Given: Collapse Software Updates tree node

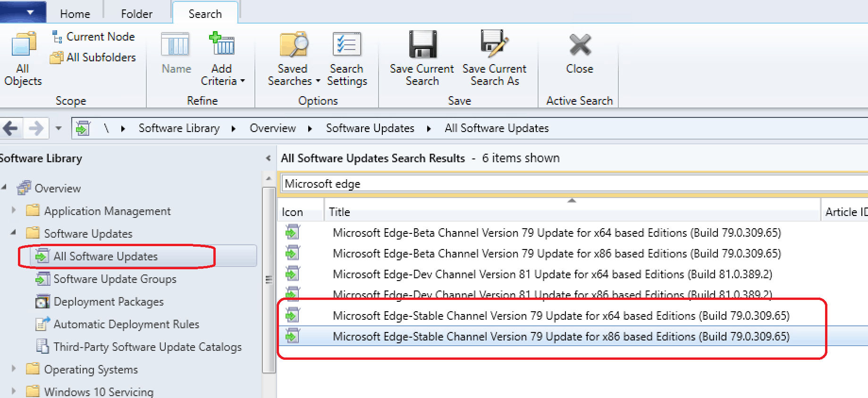Looking at the screenshot, I should coord(14,232).
